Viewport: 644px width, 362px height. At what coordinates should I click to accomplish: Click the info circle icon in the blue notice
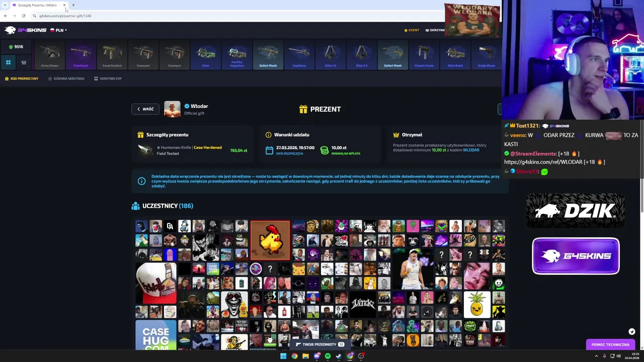click(x=142, y=181)
